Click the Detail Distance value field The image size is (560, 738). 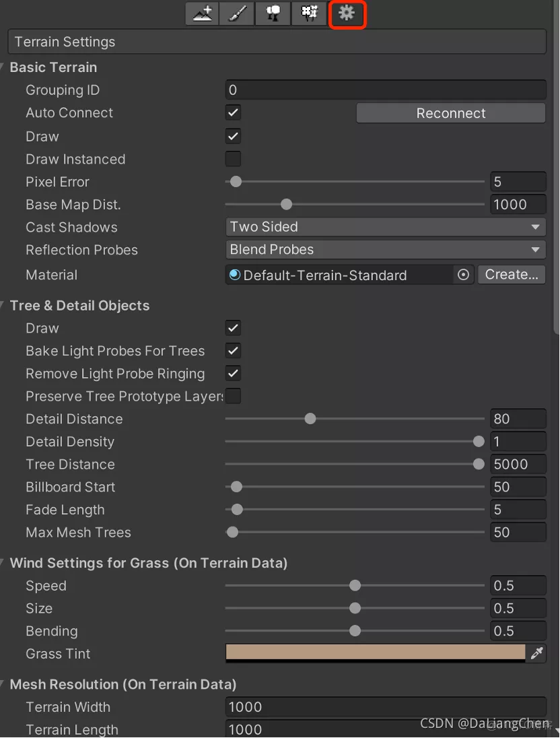coord(518,419)
